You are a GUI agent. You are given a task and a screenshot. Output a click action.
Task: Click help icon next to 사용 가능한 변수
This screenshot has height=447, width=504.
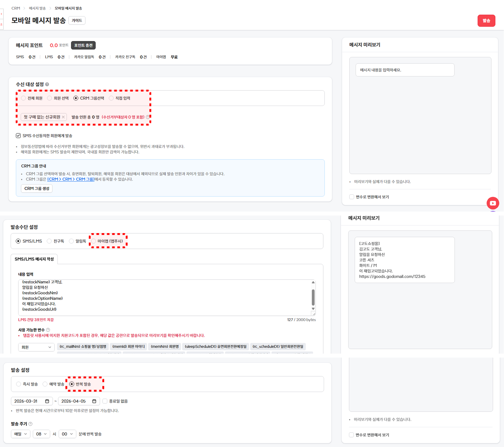pos(48,330)
